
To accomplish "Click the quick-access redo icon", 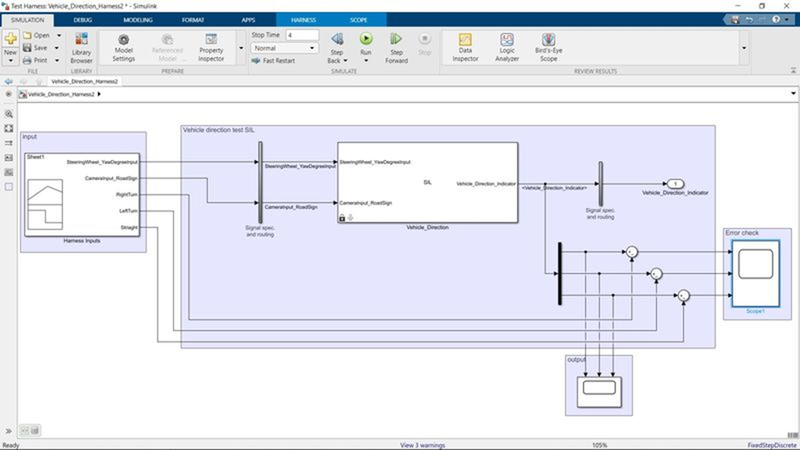I will tap(762, 19).
